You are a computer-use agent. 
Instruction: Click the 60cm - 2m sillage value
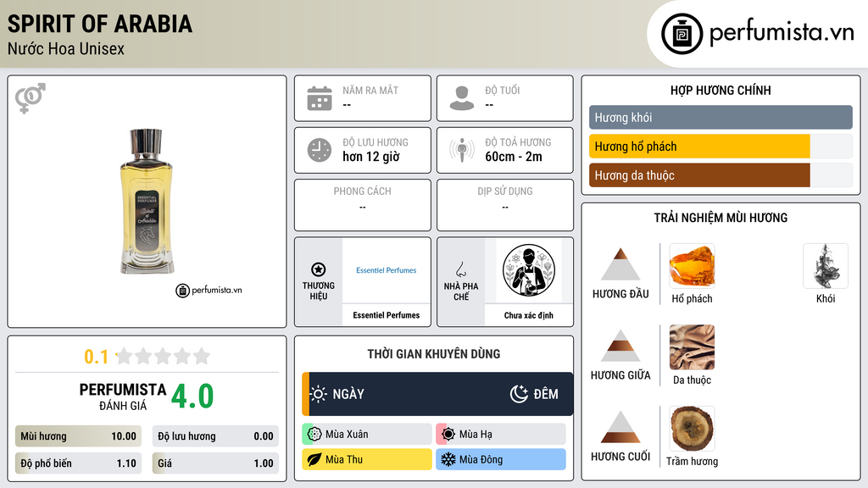coord(514,157)
